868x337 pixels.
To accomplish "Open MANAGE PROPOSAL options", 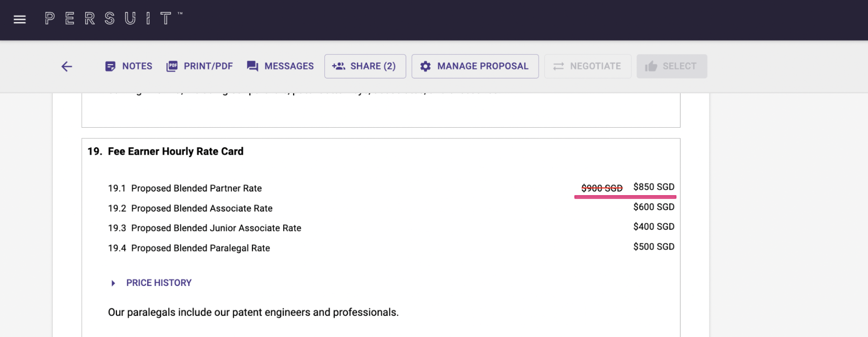I will click(x=475, y=67).
